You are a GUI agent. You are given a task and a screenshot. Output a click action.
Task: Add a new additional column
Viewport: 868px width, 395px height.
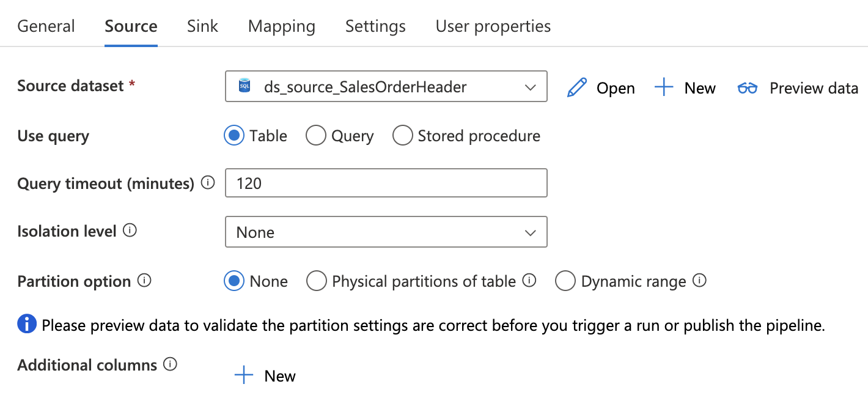[x=265, y=375]
